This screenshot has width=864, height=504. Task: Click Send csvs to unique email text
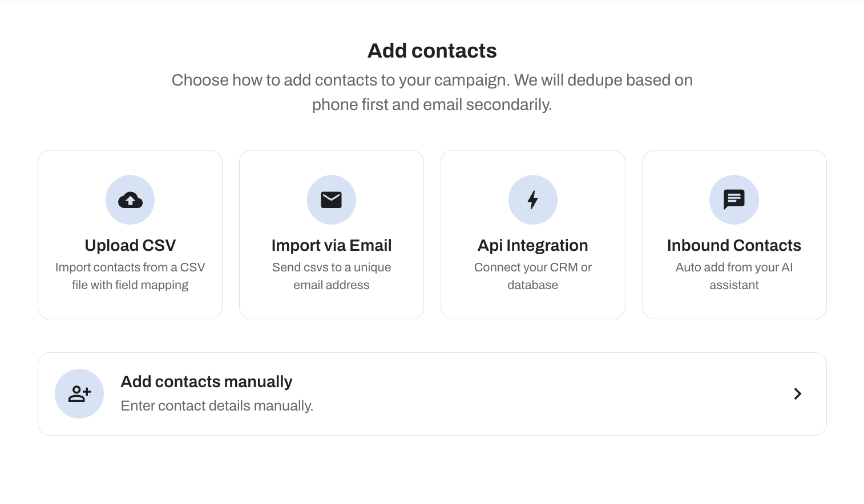point(332,276)
